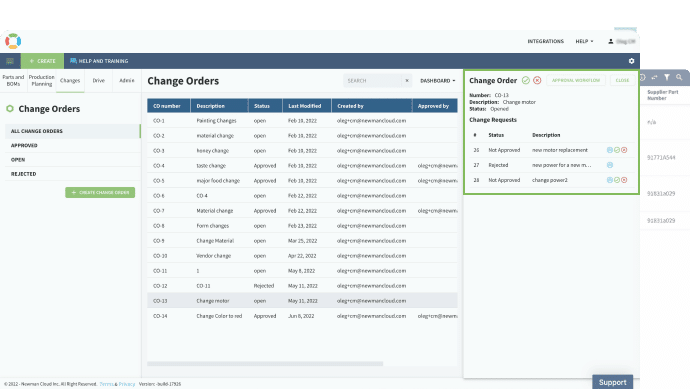This screenshot has width=690, height=389.
Task: Approve the change order with green check
Action: click(x=525, y=80)
